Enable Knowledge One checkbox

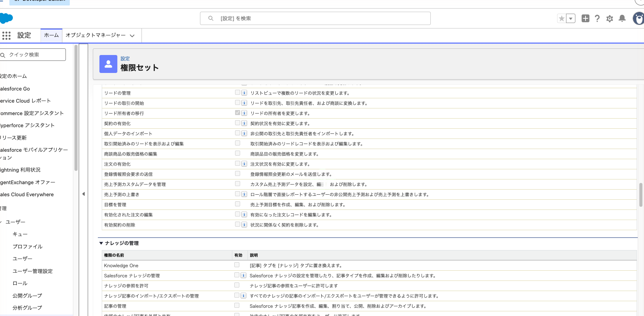(x=237, y=265)
